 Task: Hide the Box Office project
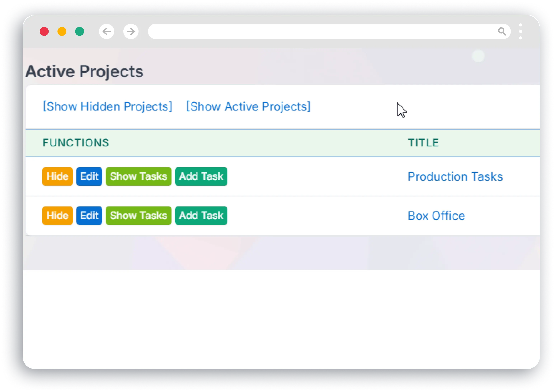[57, 216]
